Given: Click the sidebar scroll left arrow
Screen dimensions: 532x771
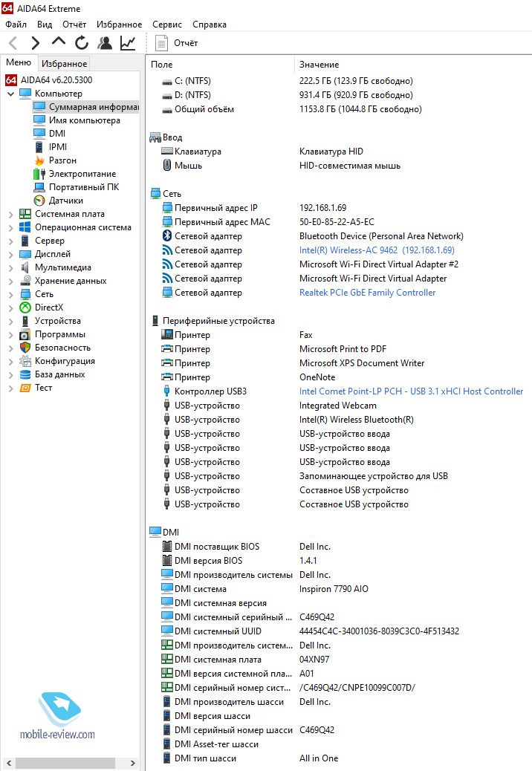Looking at the screenshot, I should click(x=9, y=763).
